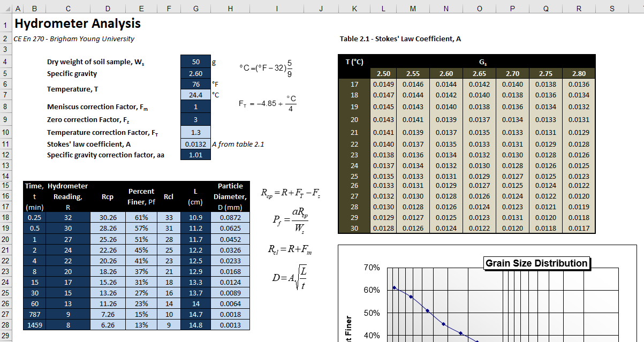Click the Gs 2.60 column heading
Screen dimensions: 644x342
tap(446, 73)
